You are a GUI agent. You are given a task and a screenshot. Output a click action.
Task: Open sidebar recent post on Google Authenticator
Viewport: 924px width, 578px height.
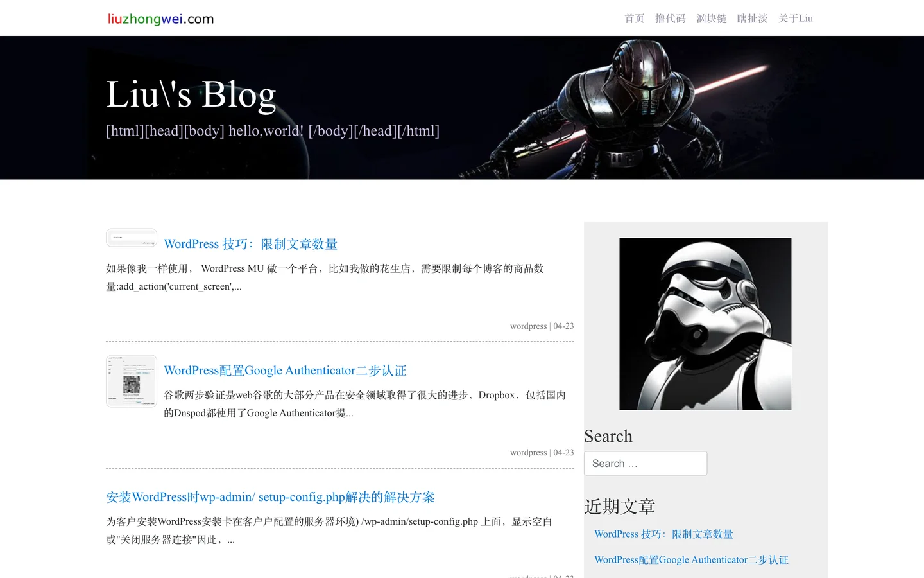point(691,559)
